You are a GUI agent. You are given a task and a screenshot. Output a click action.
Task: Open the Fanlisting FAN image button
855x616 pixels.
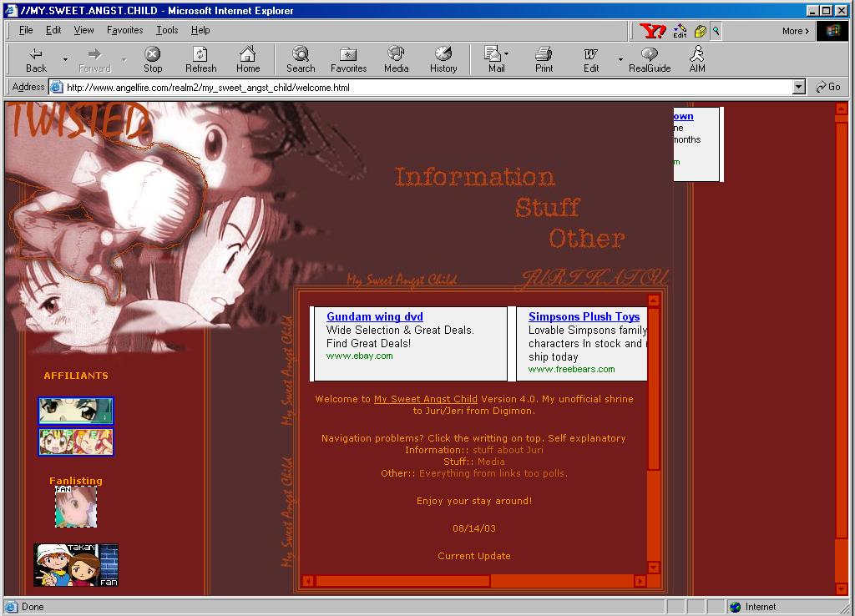click(76, 507)
